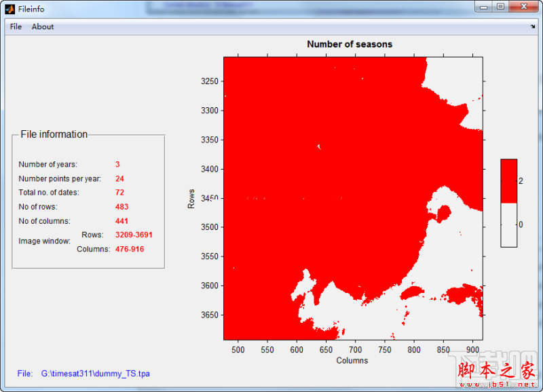The height and width of the screenshot is (392, 543).
Task: Click the red section of the colorbar
Action: pos(509,181)
